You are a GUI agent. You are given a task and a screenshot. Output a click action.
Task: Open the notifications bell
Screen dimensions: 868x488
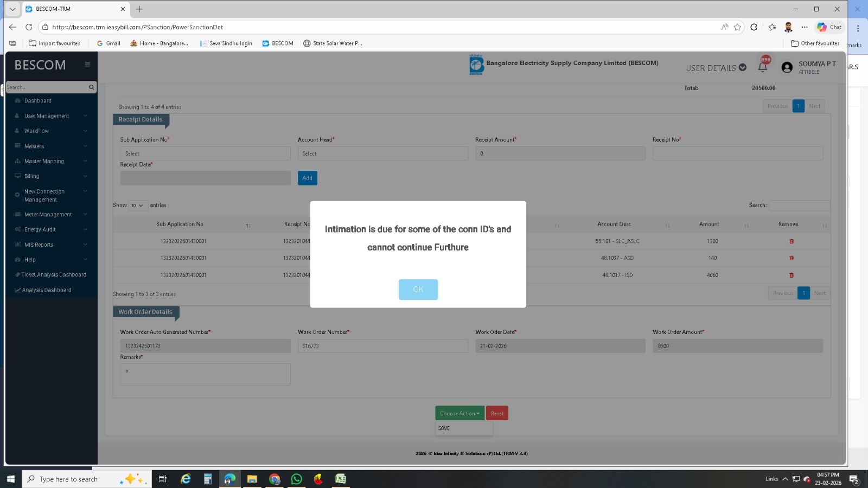click(x=763, y=67)
